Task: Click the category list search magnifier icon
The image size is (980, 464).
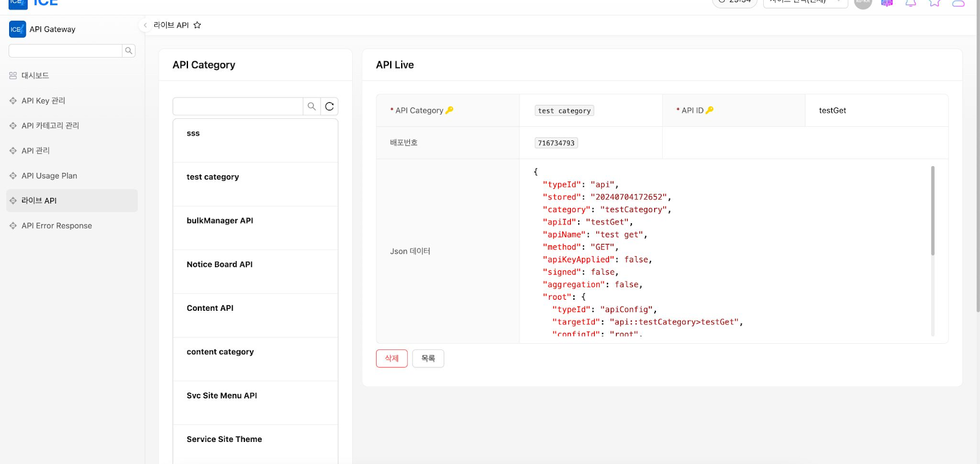Action: point(312,107)
